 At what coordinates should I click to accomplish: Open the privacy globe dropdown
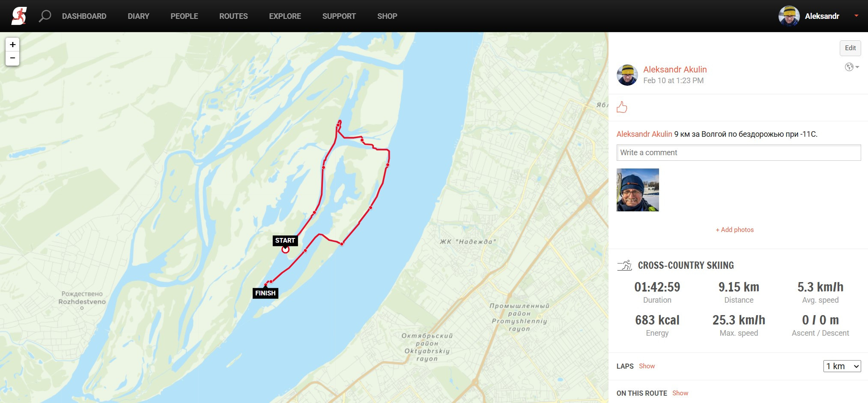(852, 67)
